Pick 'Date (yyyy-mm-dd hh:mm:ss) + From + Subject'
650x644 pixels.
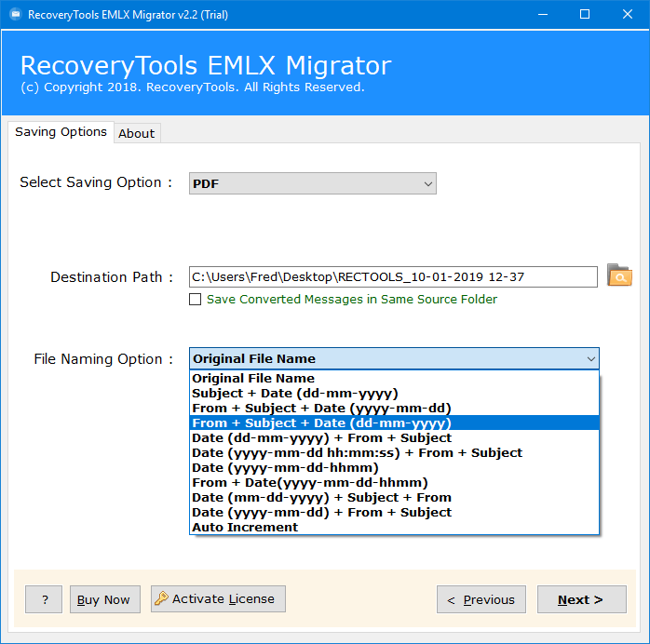click(394, 452)
